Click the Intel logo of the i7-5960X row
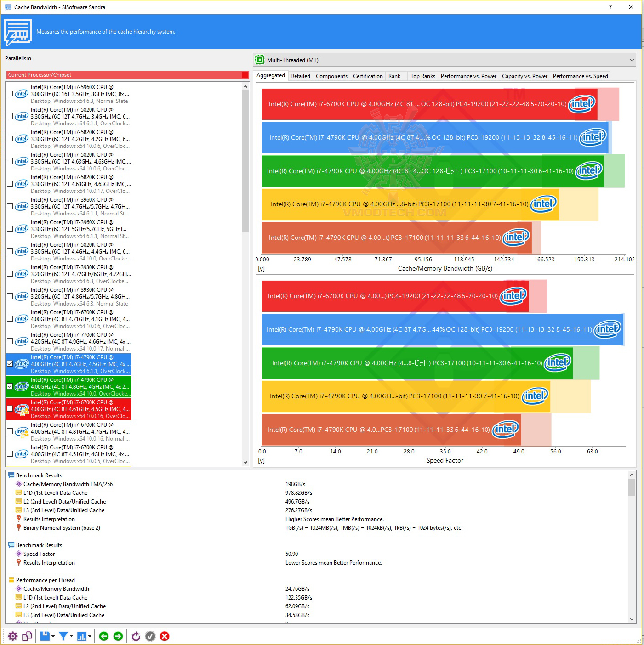The width and height of the screenshot is (644, 645). [22, 94]
